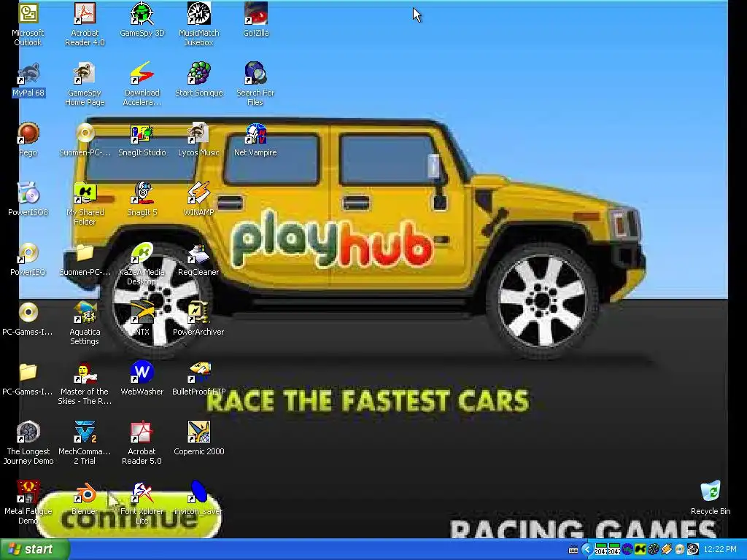
Task: Select MechCommander 2 Trial icon
Action: tap(85, 443)
